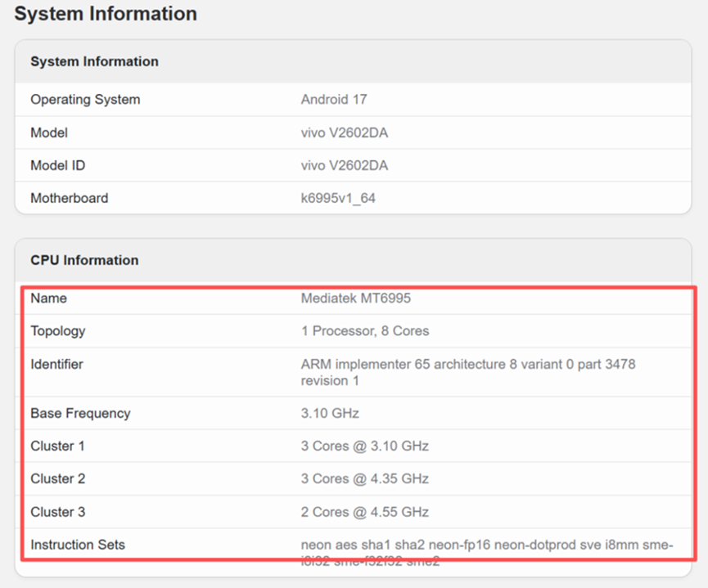The width and height of the screenshot is (708, 588).
Task: Click the 'Cluster 3' label
Action: 58,512
